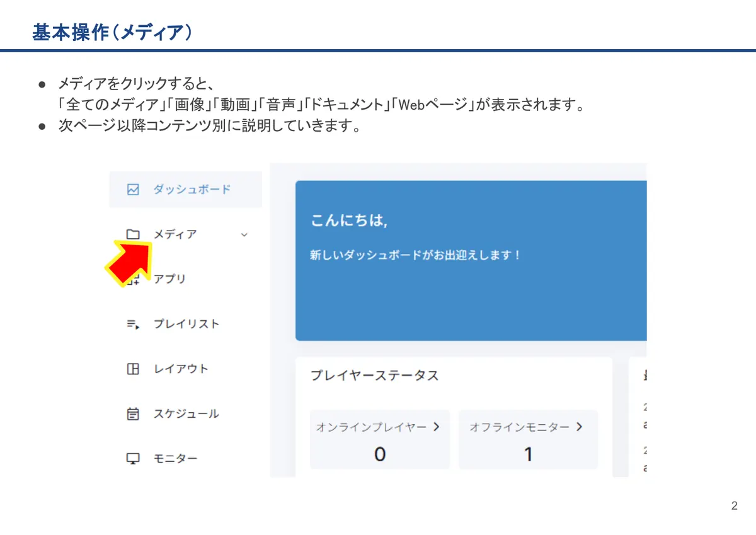Open the ダッシュボード menu item
Screen dimensions: 756x535
(185, 189)
